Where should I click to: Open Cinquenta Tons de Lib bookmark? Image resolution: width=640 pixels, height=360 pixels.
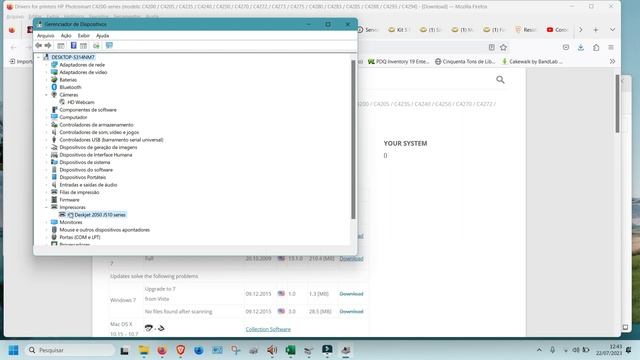click(465, 62)
